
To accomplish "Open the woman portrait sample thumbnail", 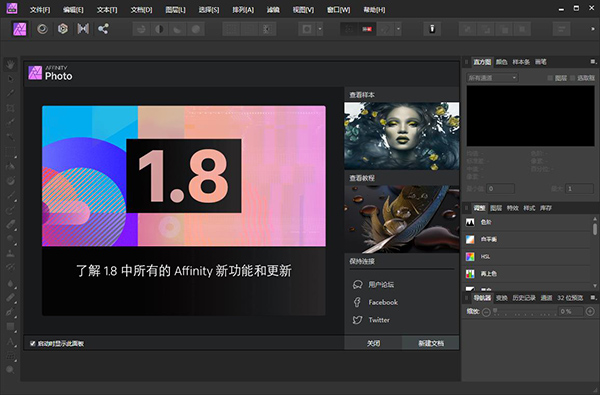I will (402, 135).
